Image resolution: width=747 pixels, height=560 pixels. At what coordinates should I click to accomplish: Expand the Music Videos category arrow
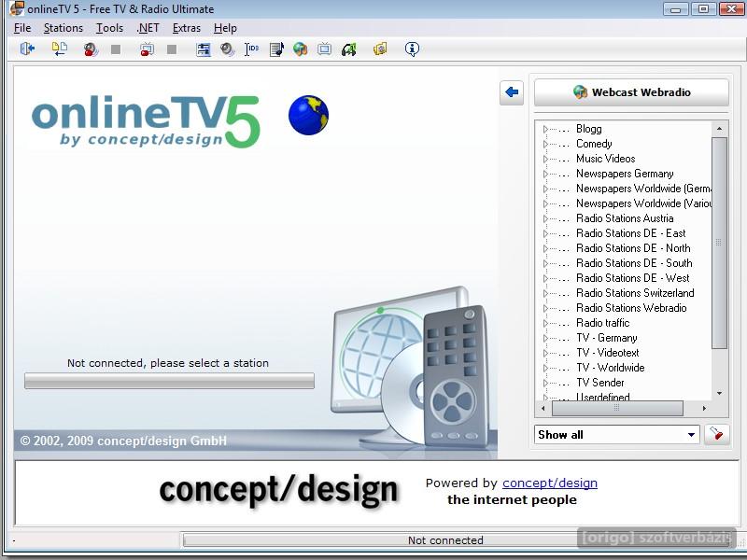546,159
